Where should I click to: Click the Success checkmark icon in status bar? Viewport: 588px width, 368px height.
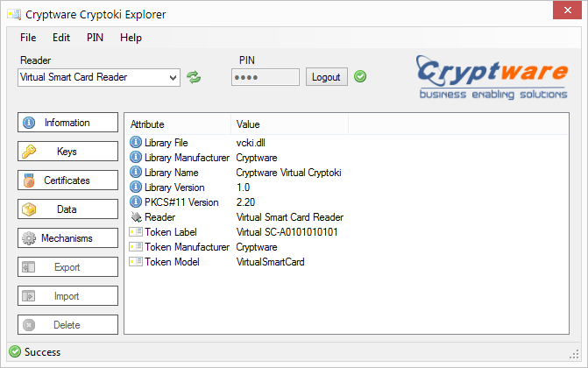[15, 352]
